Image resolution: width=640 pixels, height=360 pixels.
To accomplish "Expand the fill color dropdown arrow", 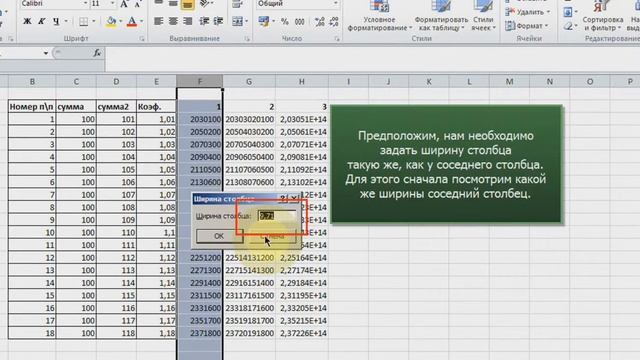I will pos(120,21).
